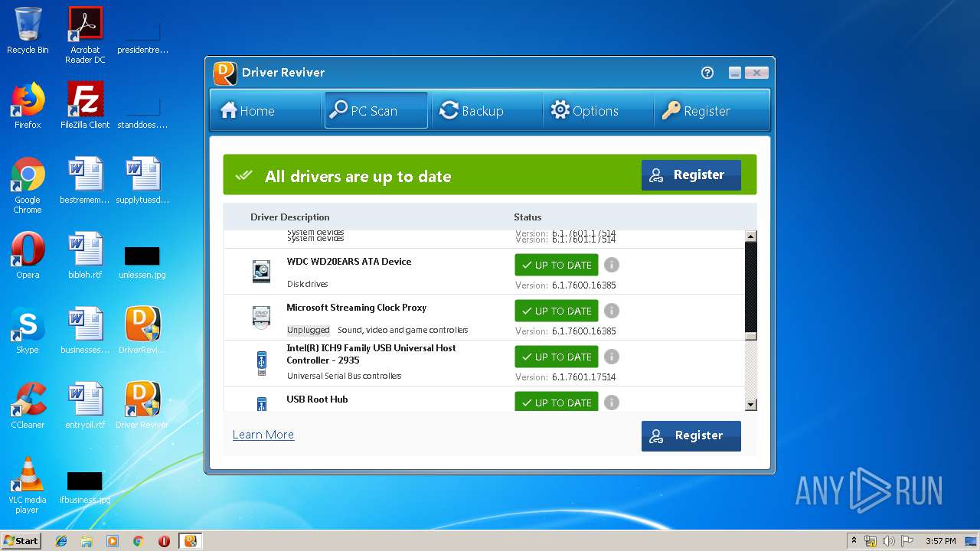Click the Driver Description column header

(x=290, y=217)
